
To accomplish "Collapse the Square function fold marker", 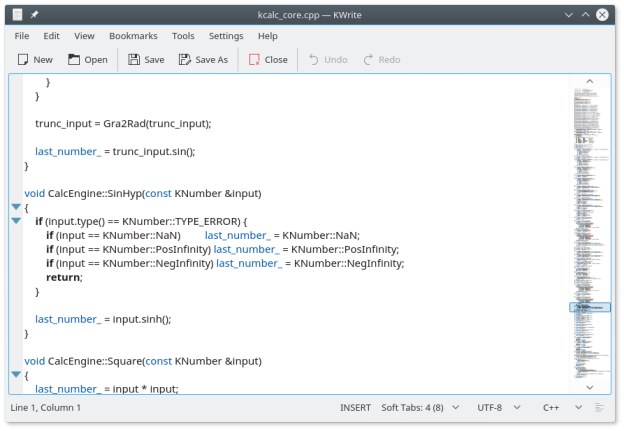I will click(16, 375).
